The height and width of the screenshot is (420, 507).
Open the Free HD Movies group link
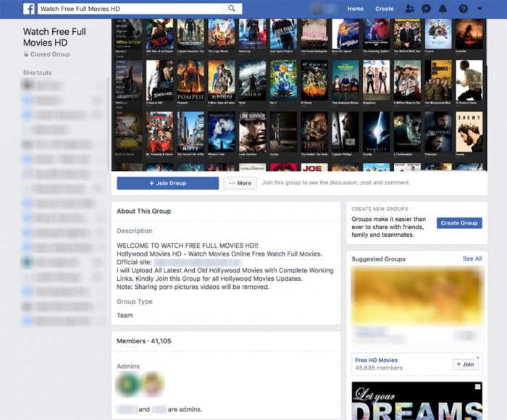[377, 360]
